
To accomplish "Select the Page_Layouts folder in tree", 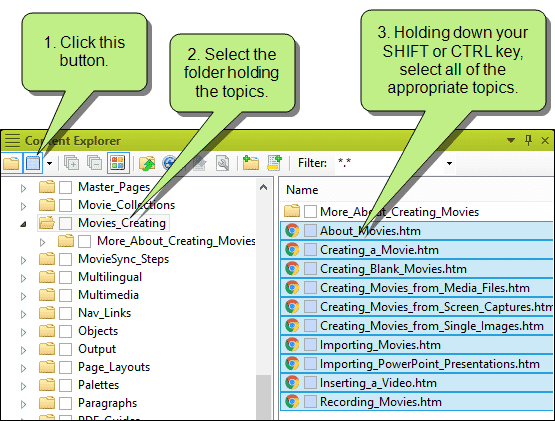I will coord(114,367).
